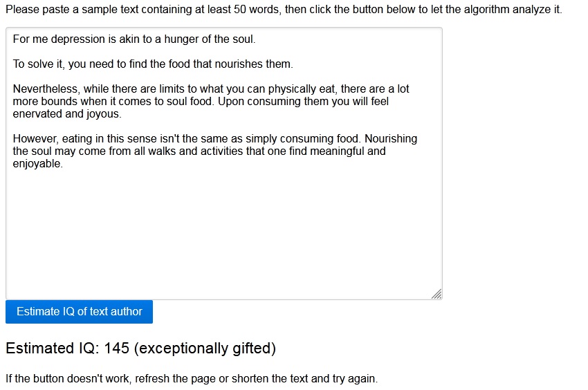Click the word "However" in the last paragraph

tap(35, 139)
